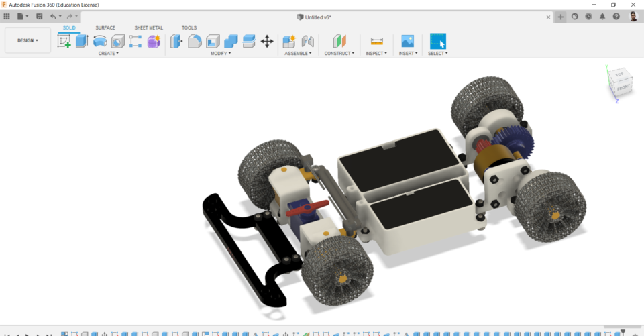Open a new design tab with plus

(x=560, y=17)
